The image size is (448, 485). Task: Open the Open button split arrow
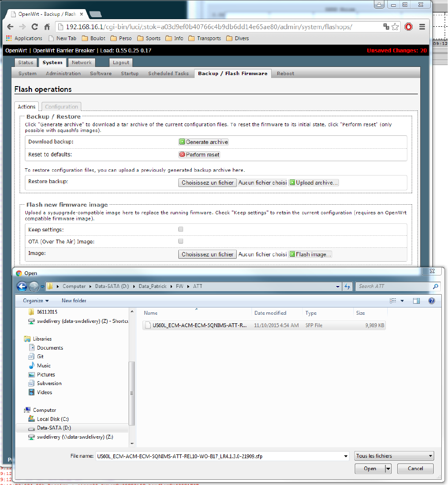point(388,469)
